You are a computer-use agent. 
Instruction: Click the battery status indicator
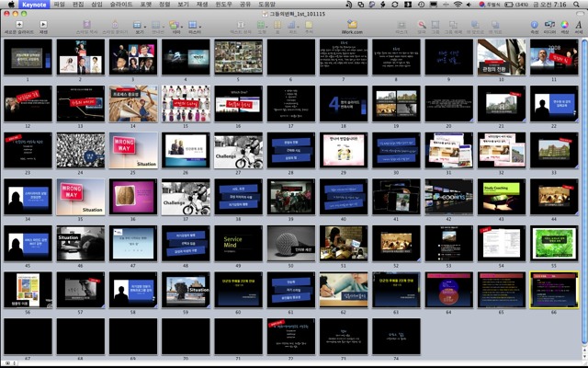(518, 5)
